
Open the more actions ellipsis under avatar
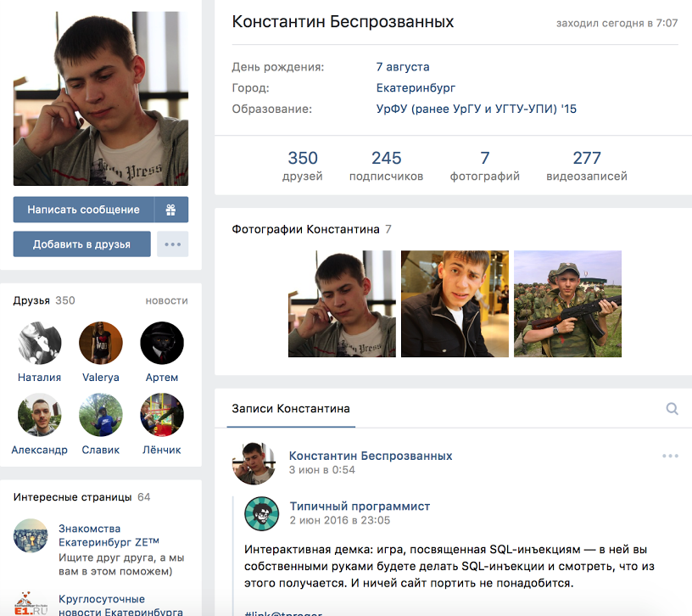coord(172,244)
